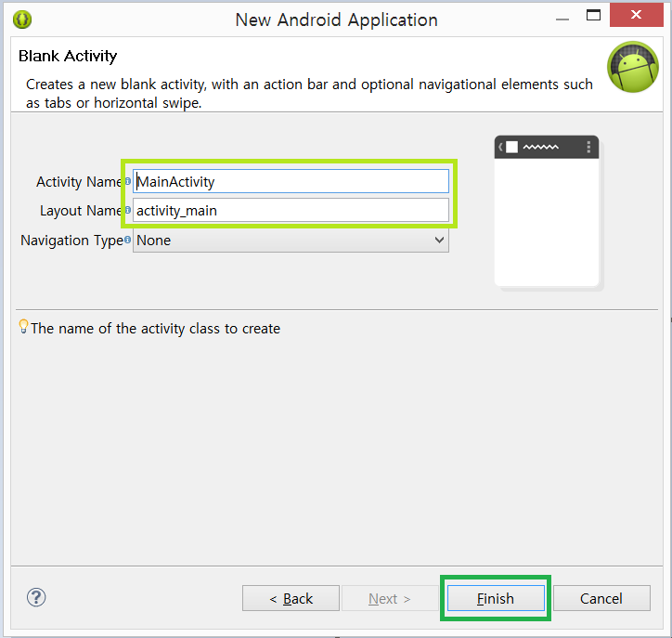This screenshot has width=672, height=638.
Task: Click the Blank Activity heading
Action: pyautogui.click(x=68, y=56)
